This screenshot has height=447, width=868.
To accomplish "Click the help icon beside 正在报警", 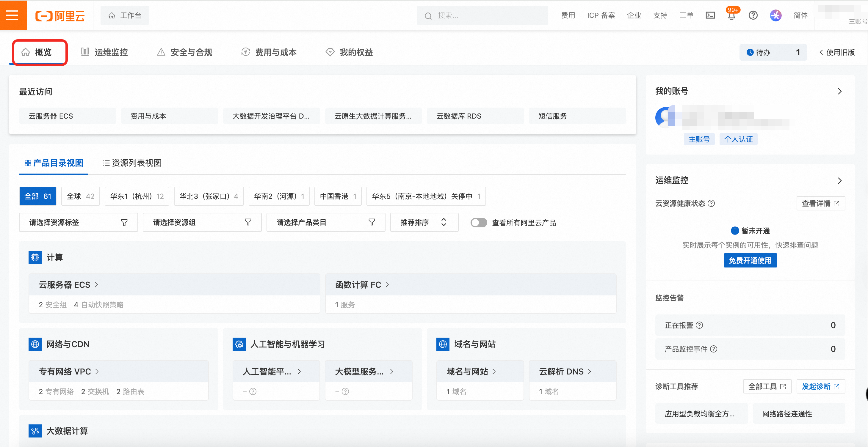I will pos(699,325).
